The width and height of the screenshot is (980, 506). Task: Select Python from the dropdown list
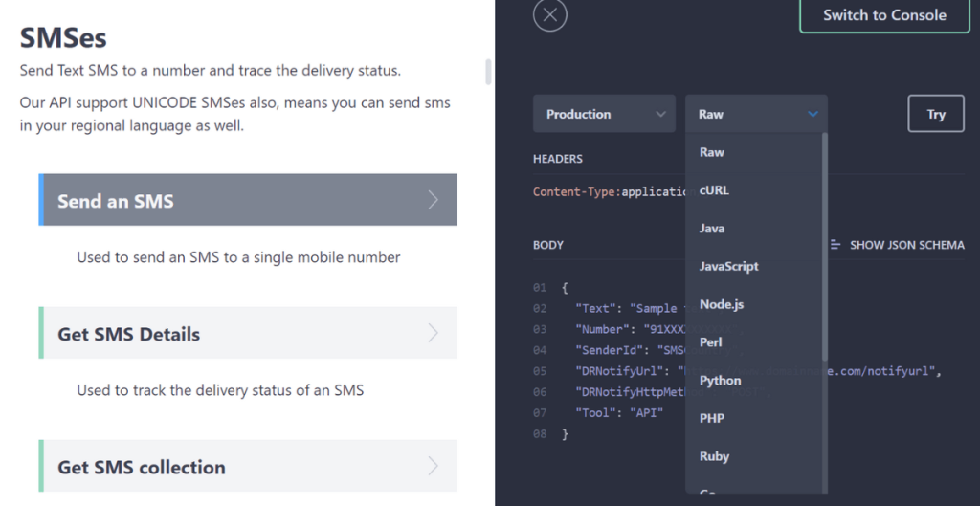click(x=720, y=380)
